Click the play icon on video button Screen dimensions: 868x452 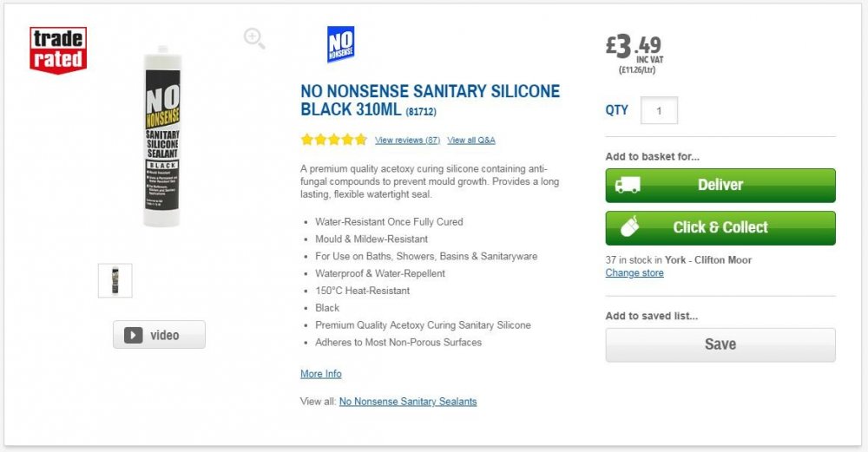133,335
